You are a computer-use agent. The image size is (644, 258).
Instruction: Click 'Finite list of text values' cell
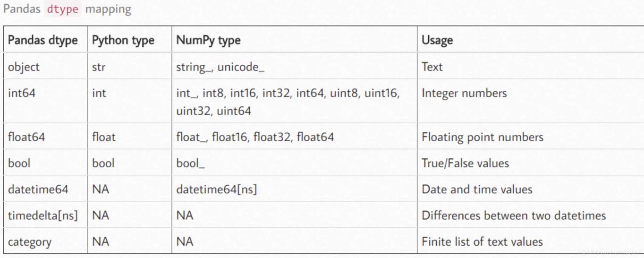point(482,242)
